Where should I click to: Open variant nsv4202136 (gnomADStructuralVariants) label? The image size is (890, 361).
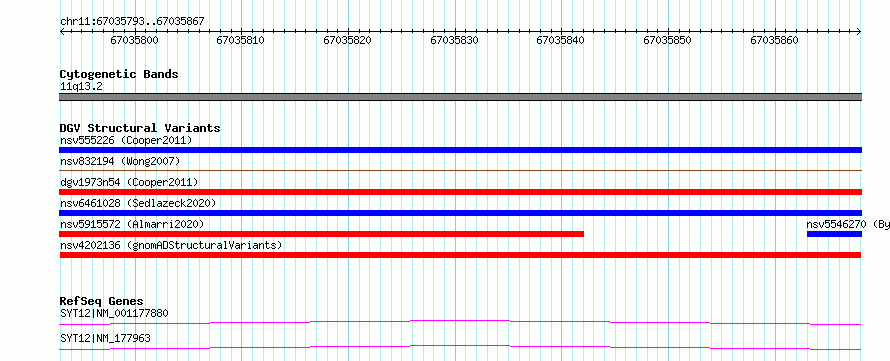171,245
